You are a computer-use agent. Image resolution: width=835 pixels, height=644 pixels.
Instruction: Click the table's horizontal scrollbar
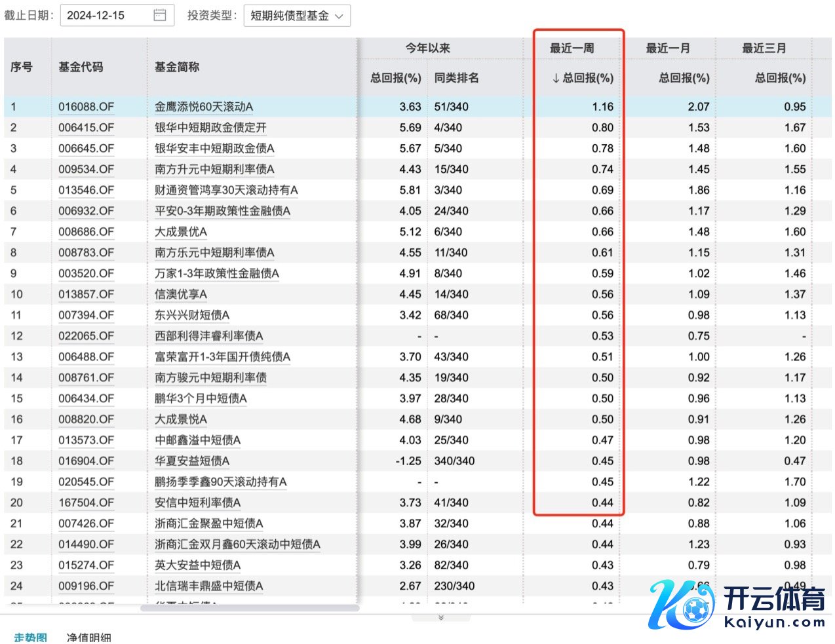tap(249, 608)
